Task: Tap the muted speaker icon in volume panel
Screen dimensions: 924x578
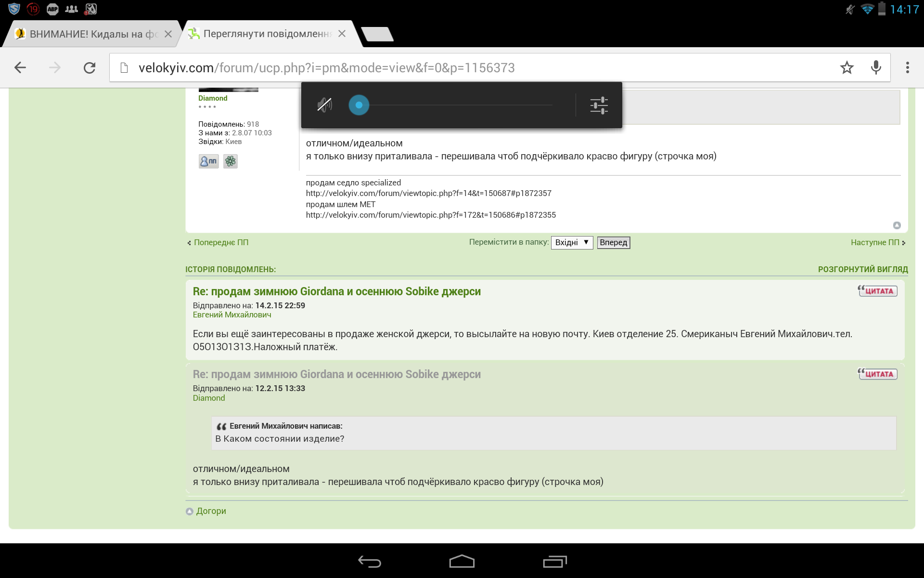Action: point(324,105)
